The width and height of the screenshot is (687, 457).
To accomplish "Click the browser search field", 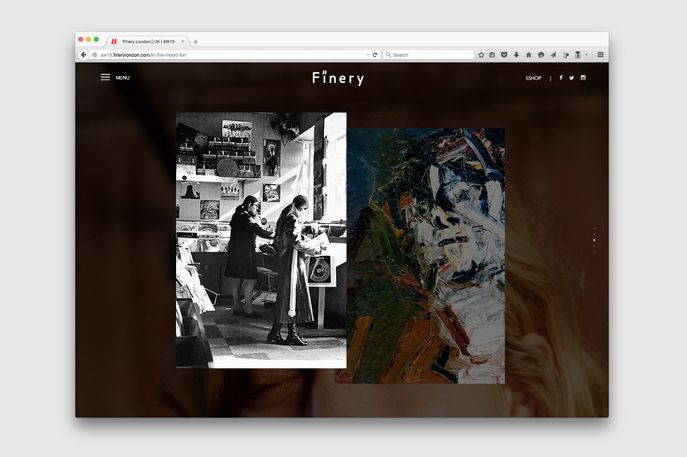I will [x=430, y=54].
